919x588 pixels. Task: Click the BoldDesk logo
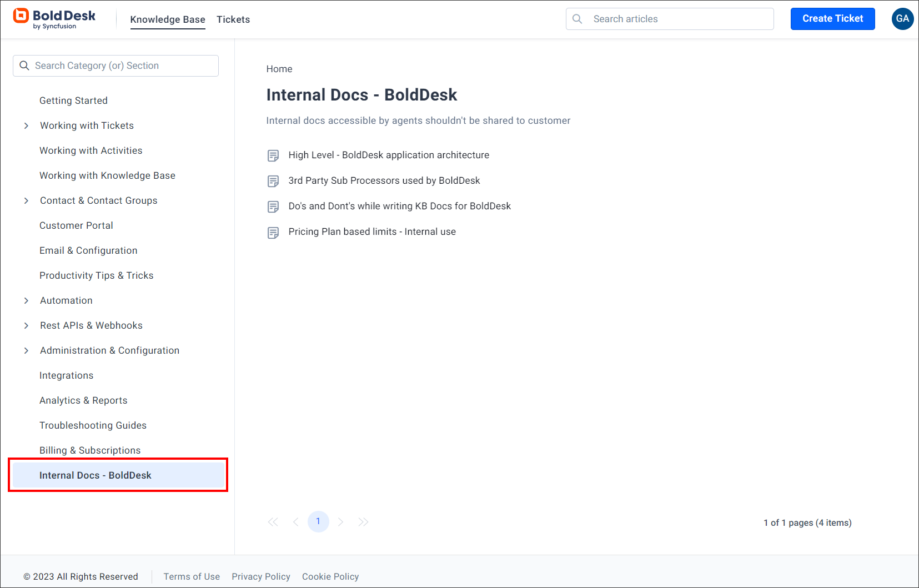54,19
